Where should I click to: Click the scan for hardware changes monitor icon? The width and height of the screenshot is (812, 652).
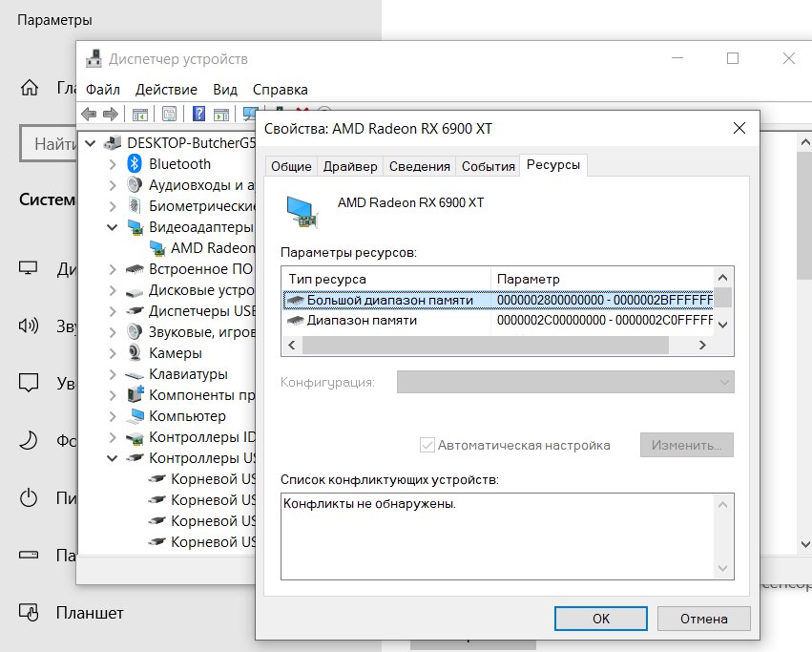tap(250, 114)
